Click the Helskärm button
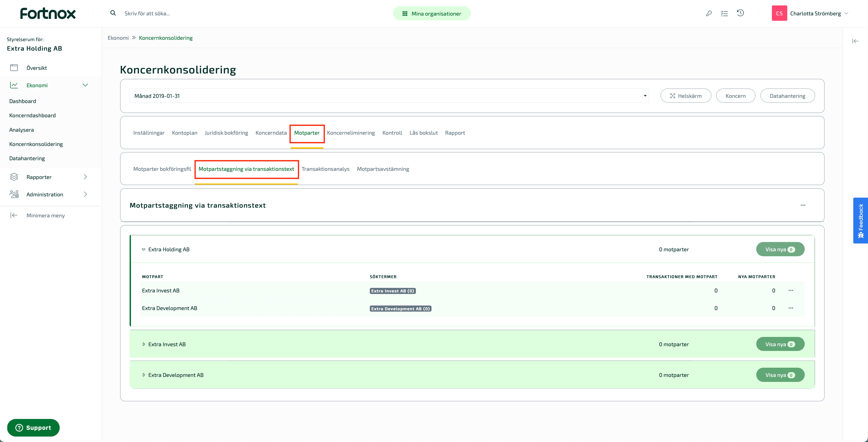This screenshot has height=442, width=868. point(686,96)
